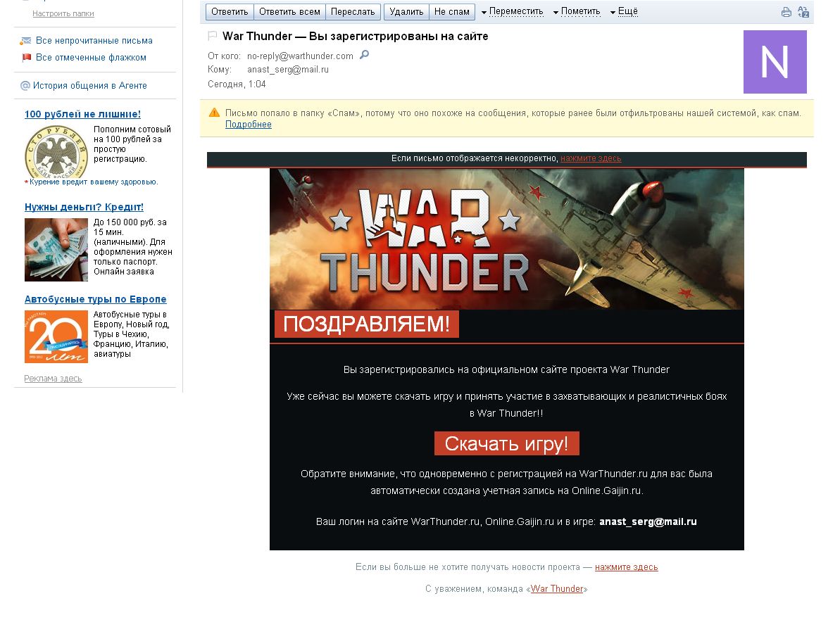Open ad Автобусные туры по Европе
The width and height of the screenshot is (840, 620).
click(95, 299)
